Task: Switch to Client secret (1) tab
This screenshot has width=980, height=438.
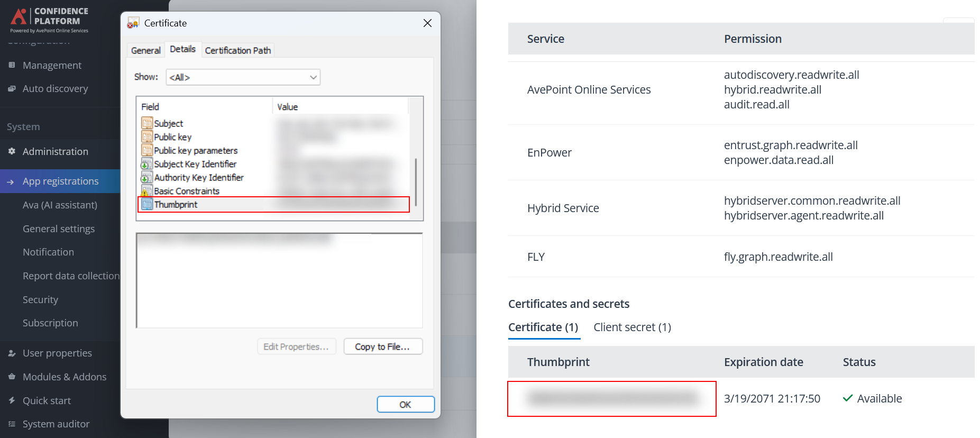Action: coord(632,327)
